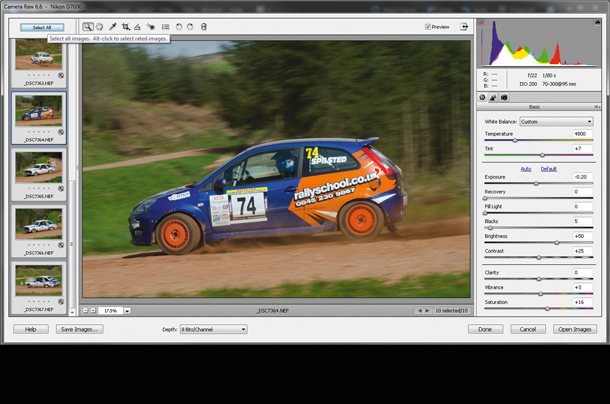Click settings badge on _DSC7366.NEF thumbnail

(61, 245)
